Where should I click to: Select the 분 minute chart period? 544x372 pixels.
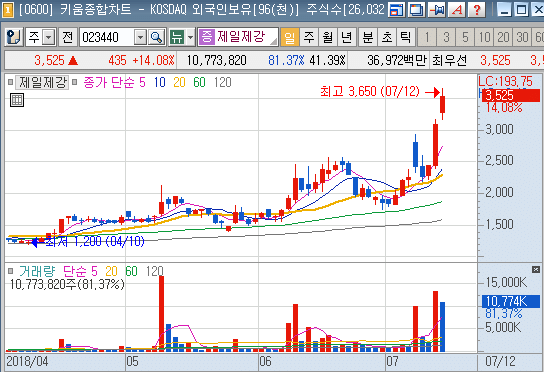[x=368, y=37]
